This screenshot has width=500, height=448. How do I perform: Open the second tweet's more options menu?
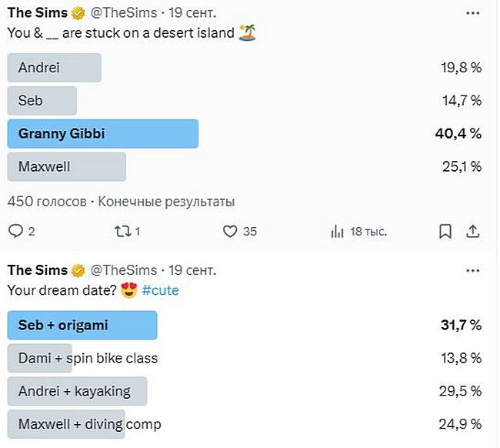point(474,270)
